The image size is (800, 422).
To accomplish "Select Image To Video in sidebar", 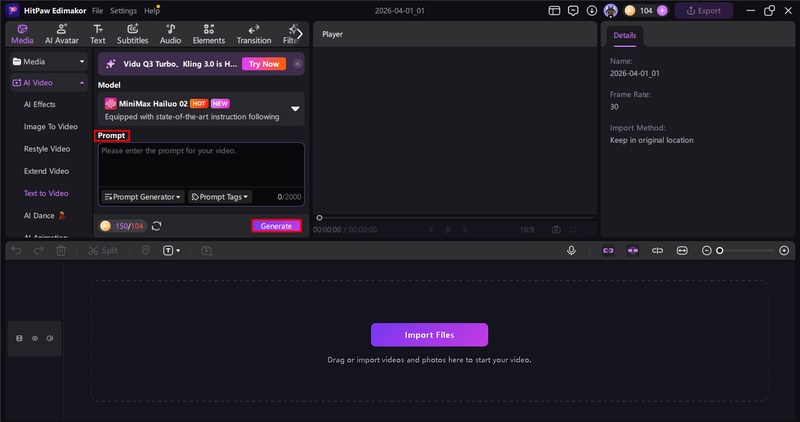I will (51, 127).
